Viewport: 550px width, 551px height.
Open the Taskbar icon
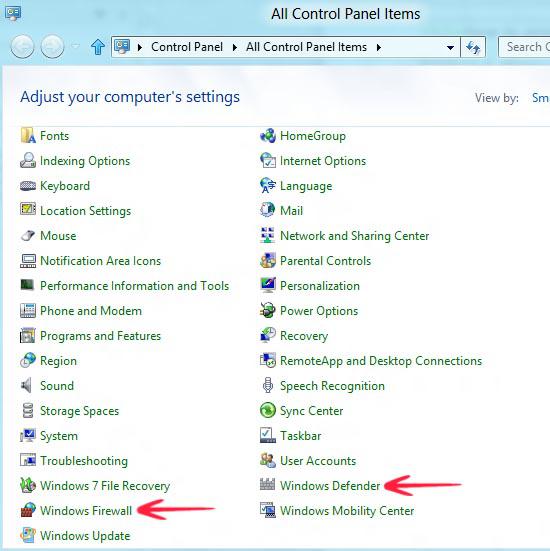pos(268,436)
